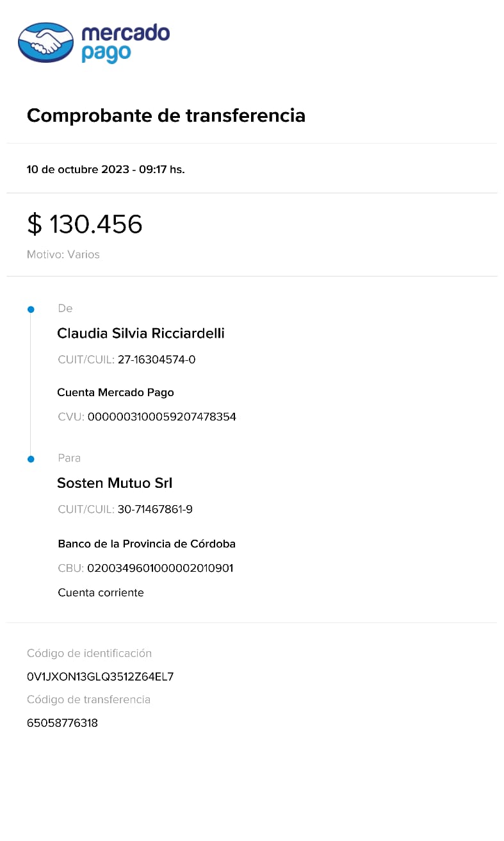Click the mercado pago wordmark text
The image size is (504, 841).
125,42
